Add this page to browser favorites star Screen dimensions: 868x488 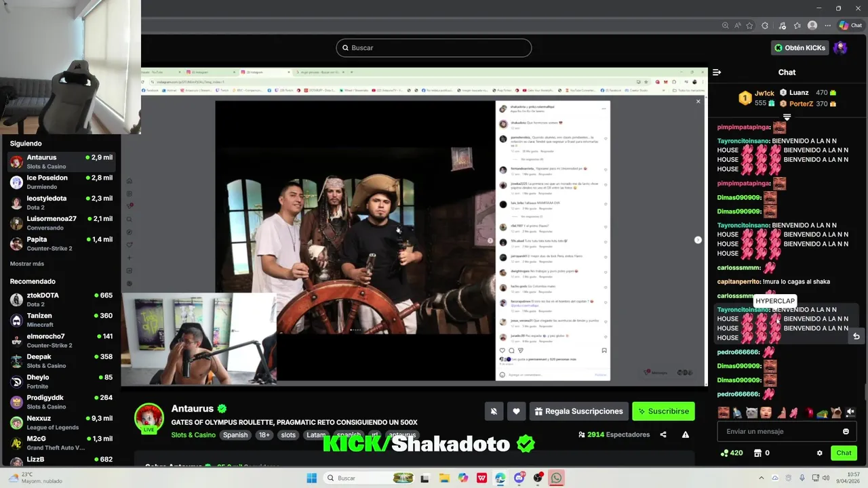(x=750, y=25)
